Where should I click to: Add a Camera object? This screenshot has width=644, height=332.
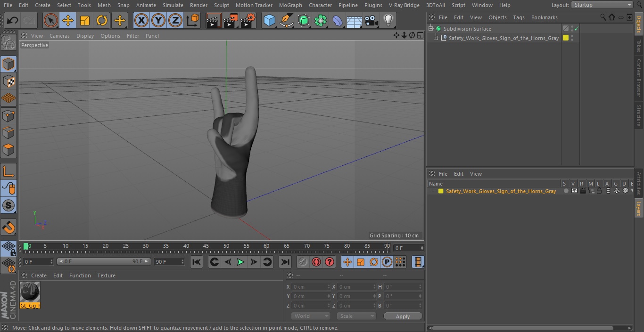[x=372, y=20]
